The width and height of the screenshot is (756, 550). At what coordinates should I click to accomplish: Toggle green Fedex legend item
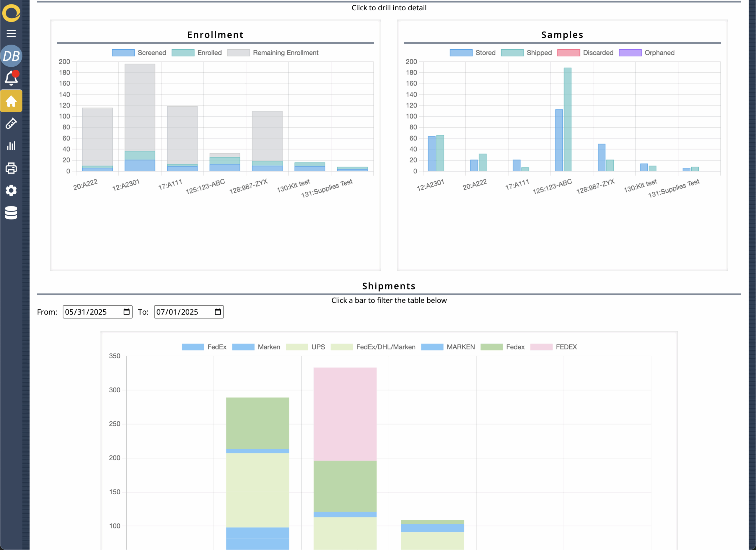[x=503, y=347]
